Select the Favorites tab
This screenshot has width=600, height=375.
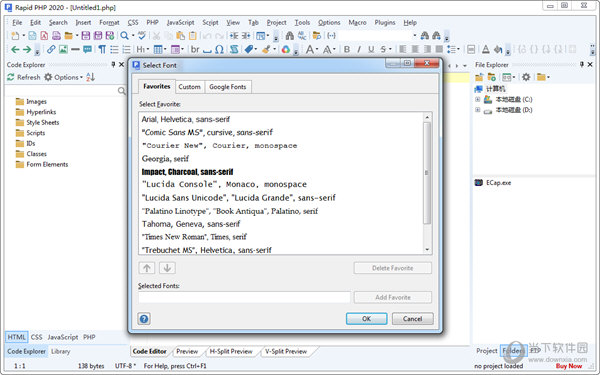(157, 86)
